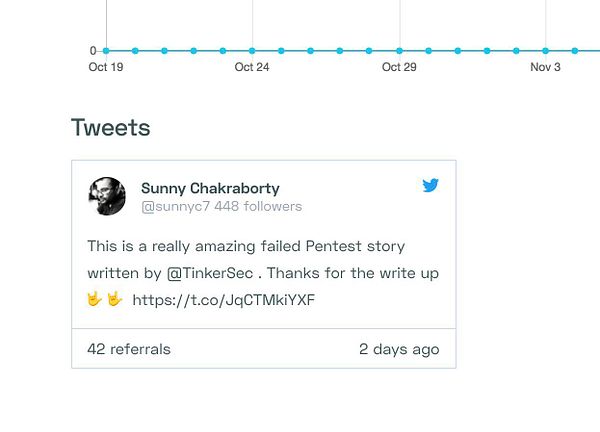Click the Oct 24 axis label

(252, 67)
